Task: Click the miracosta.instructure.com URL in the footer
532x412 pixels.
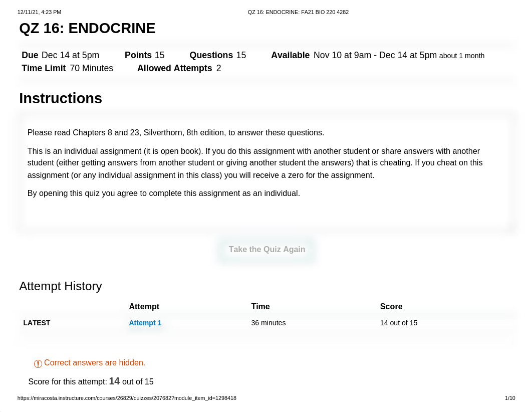Action: click(x=127, y=398)
